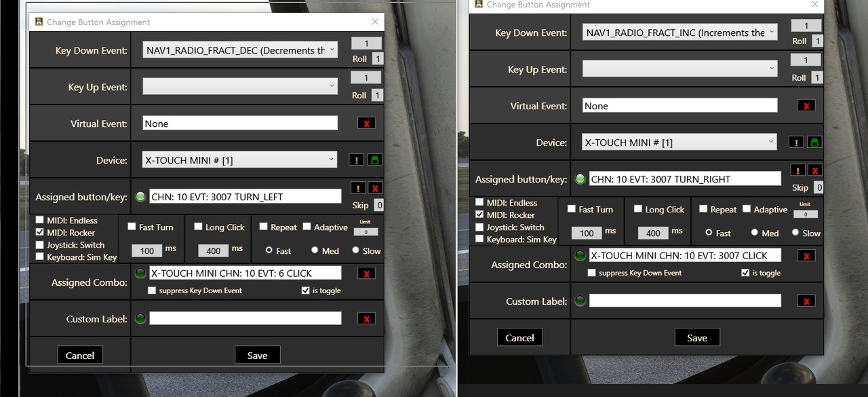Enable Joystick: Switch in left dialog

pos(40,245)
